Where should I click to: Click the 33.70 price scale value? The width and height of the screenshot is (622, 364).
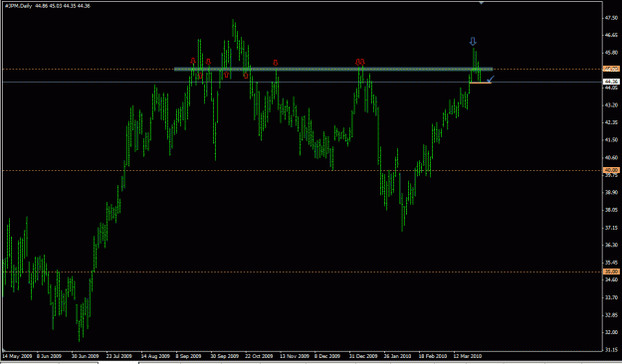click(611, 297)
